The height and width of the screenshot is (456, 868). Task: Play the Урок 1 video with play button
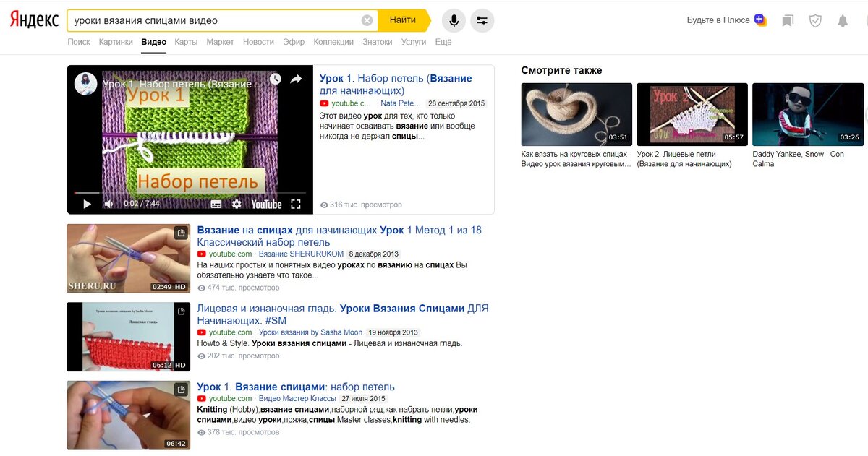click(87, 204)
